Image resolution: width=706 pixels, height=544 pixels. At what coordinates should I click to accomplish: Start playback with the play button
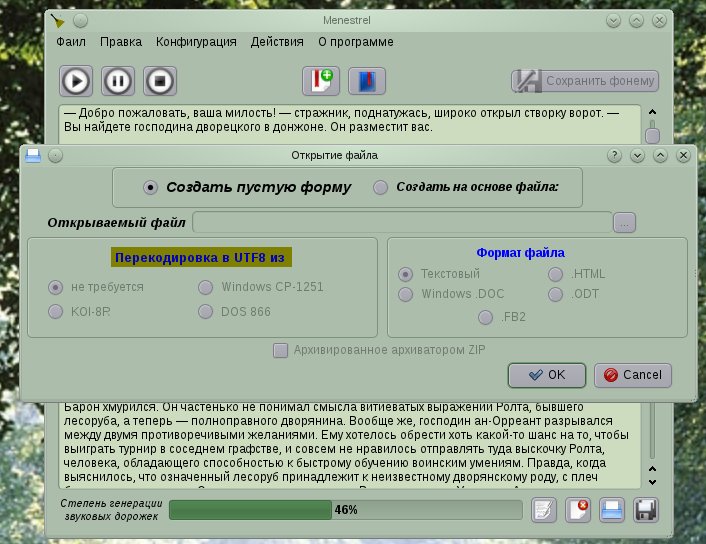76,81
